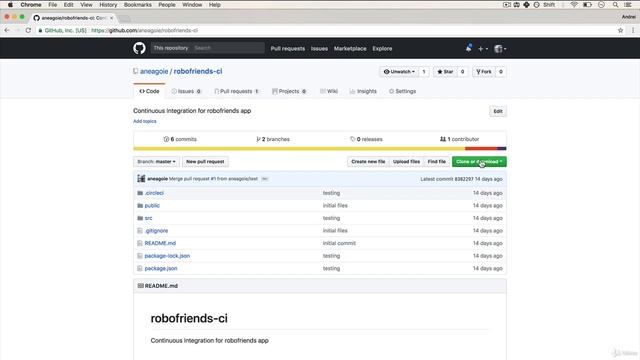Click the Find file button
This screenshot has height=360, width=640.
437,162
